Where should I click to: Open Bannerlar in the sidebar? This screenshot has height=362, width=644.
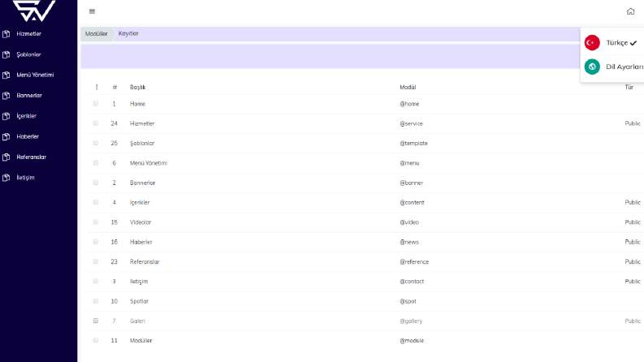[x=29, y=95]
